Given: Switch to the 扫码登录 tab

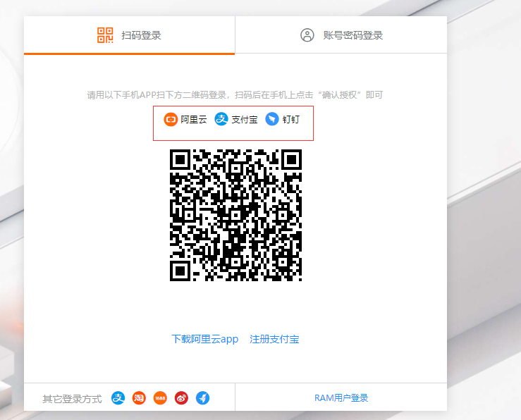Looking at the screenshot, I should tap(129, 35).
